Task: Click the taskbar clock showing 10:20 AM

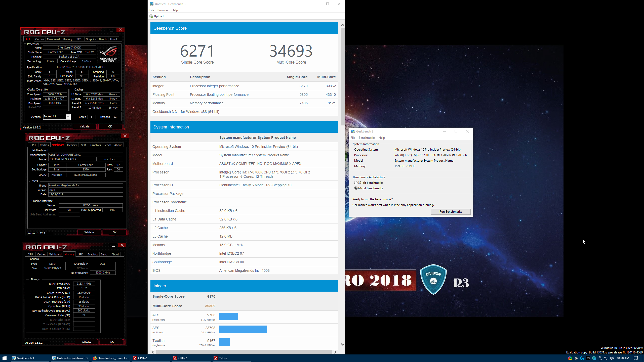Action: pyautogui.click(x=623, y=358)
